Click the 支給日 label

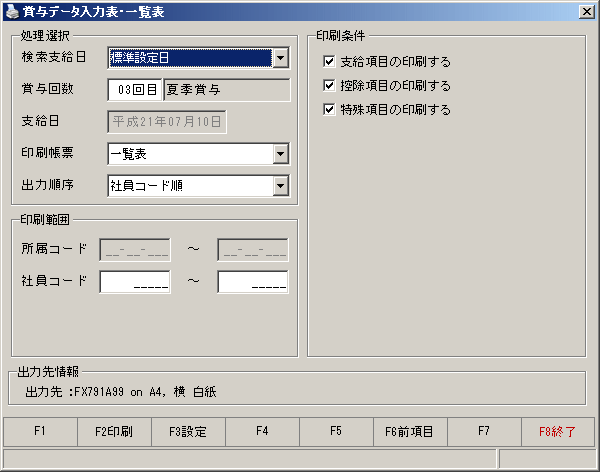[x=40, y=121]
